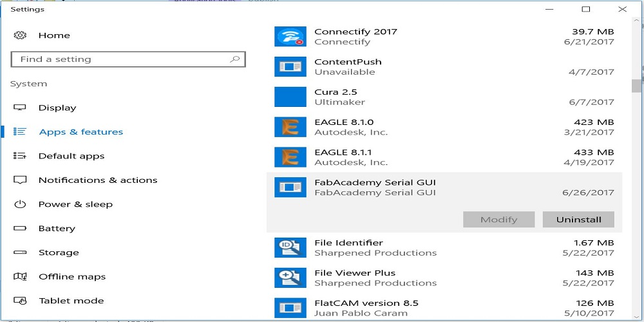Click the System section heading
The width and height of the screenshot is (644, 322).
29,84
